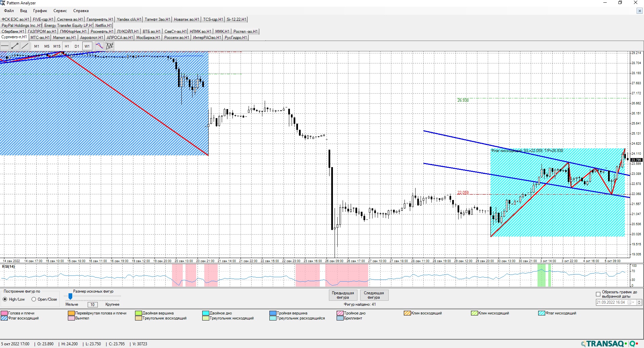Switch to the ГАЗПРОМ ао,H1 tab
644x348 pixels.
click(42, 32)
